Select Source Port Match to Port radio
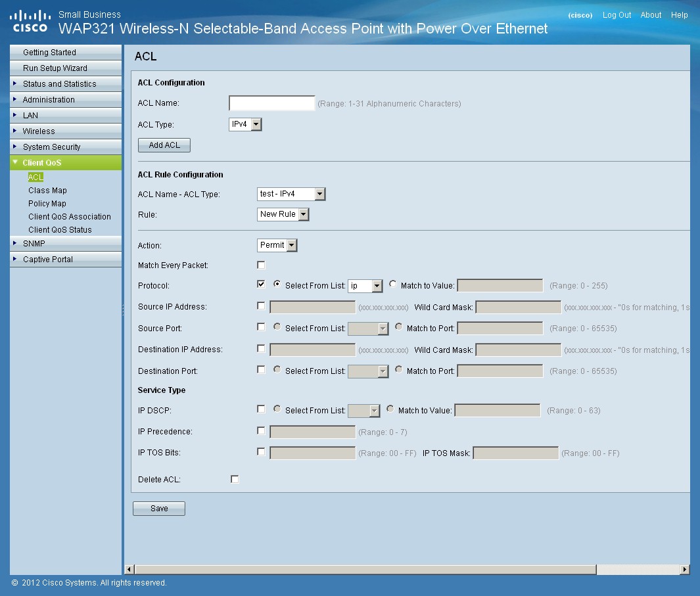 (x=399, y=327)
